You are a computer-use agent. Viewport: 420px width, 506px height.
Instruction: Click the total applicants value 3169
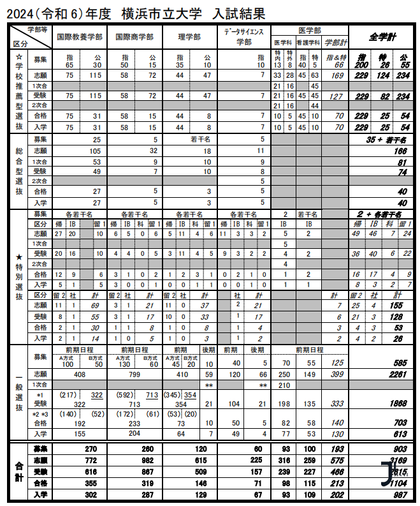click(x=398, y=461)
